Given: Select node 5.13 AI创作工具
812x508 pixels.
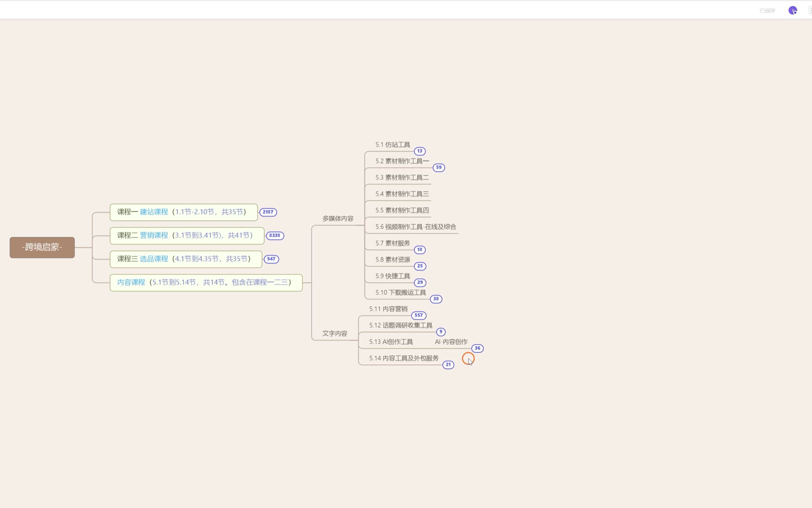Looking at the screenshot, I should coord(391,342).
